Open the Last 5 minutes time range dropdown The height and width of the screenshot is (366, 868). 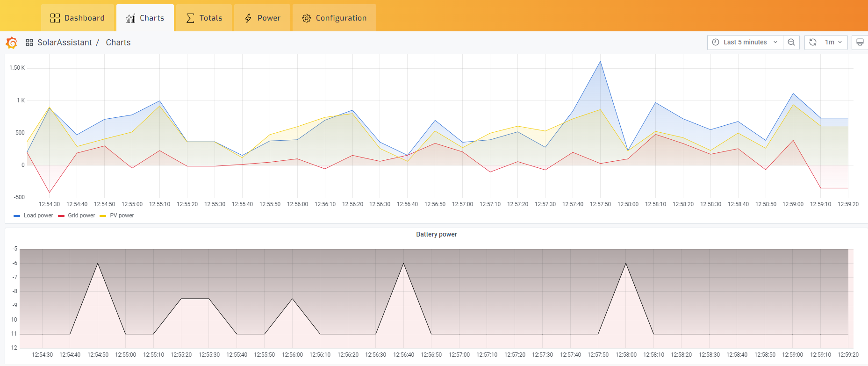click(x=745, y=42)
